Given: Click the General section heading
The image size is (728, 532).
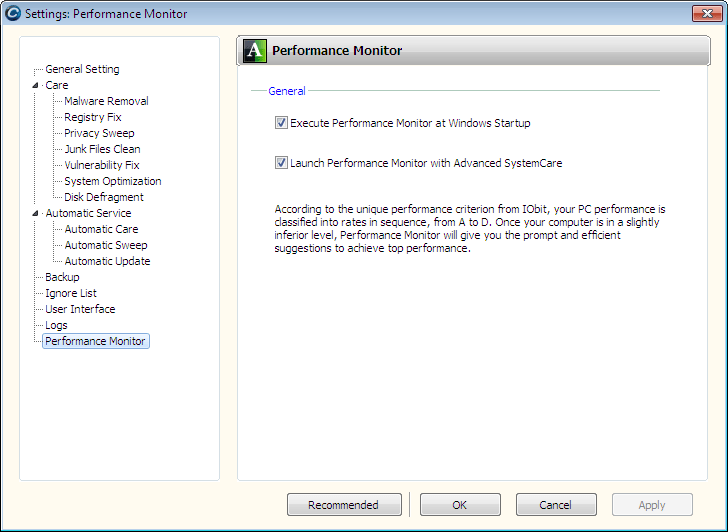Looking at the screenshot, I should pyautogui.click(x=286, y=91).
